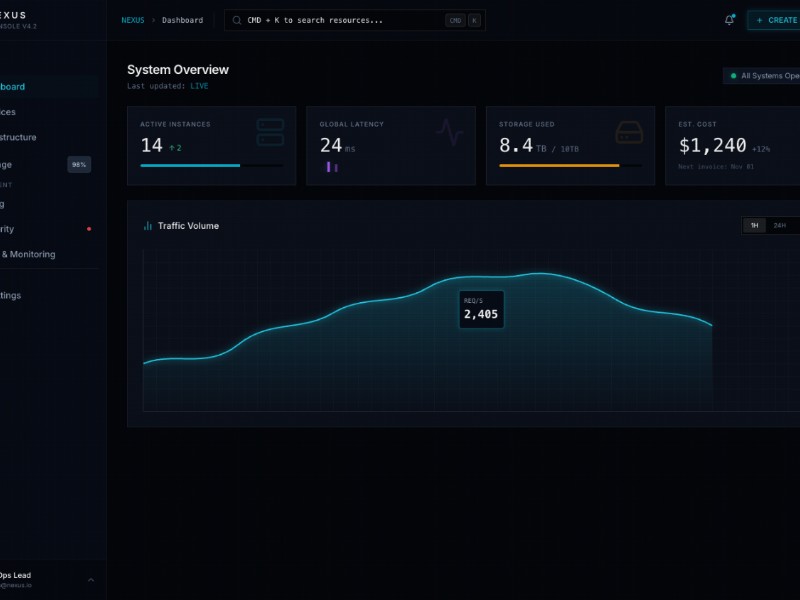Click the red alert dot in sidebar
This screenshot has height=600, width=800.
click(x=89, y=229)
